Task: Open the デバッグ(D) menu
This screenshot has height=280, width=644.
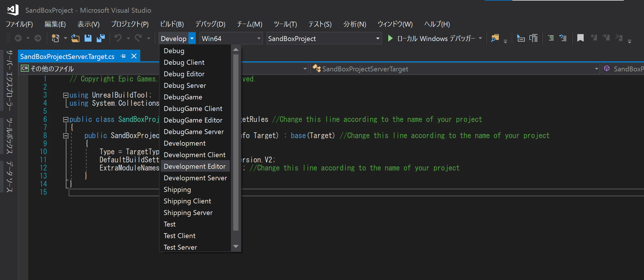Action: pos(210,24)
